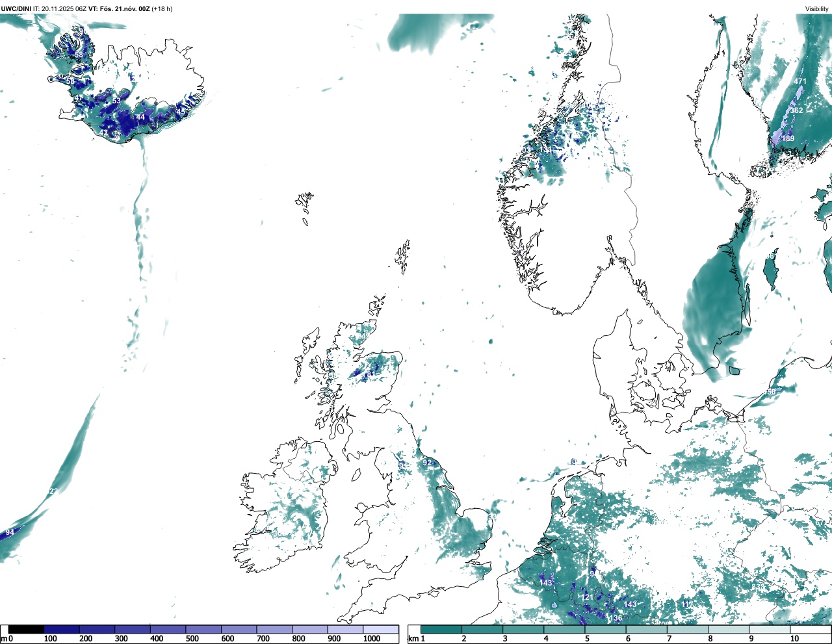Screen dimensions: 832x644
Task: Click the '471' visibility value over Finland
Action: point(800,82)
